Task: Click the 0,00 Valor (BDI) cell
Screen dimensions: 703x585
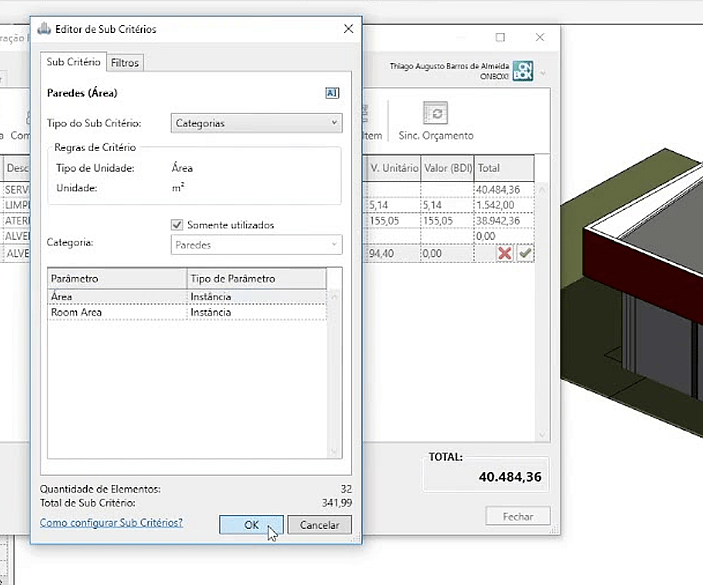Action: (447, 253)
